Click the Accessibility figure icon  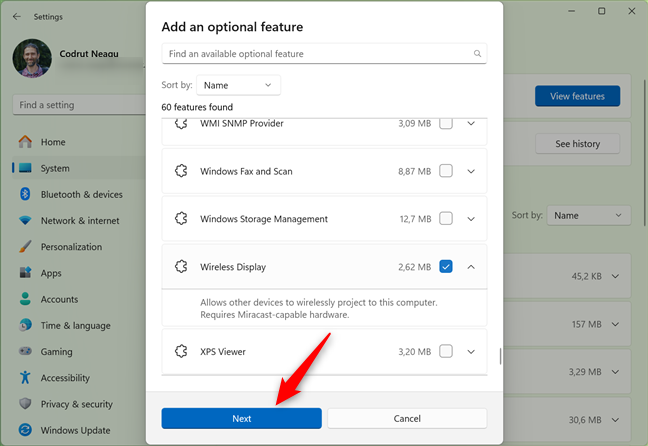(25, 377)
